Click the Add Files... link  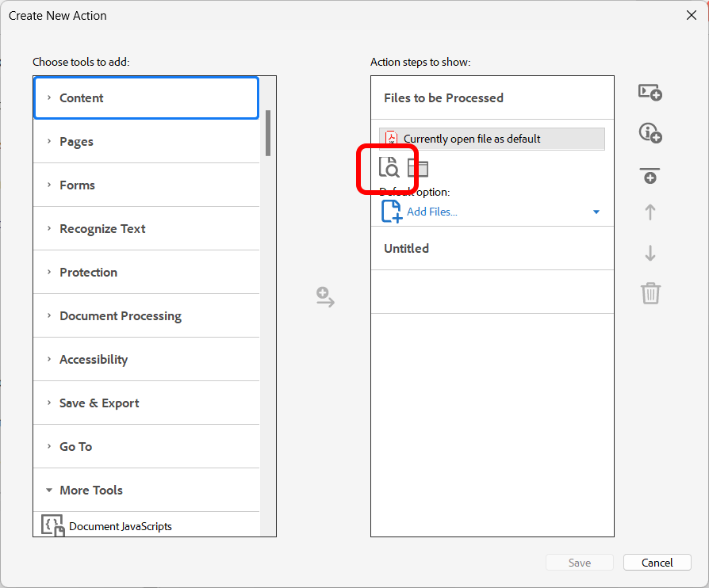point(431,212)
